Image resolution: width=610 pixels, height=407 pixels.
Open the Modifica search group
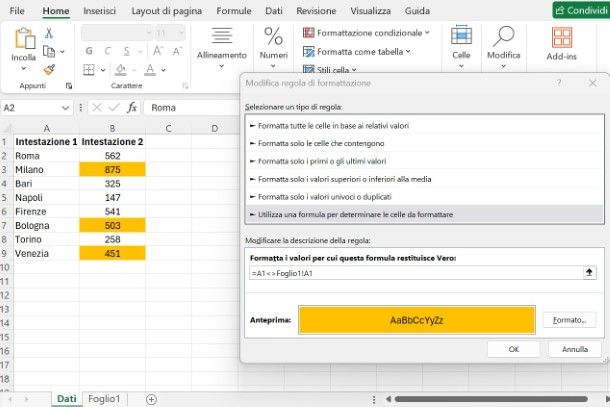504,47
